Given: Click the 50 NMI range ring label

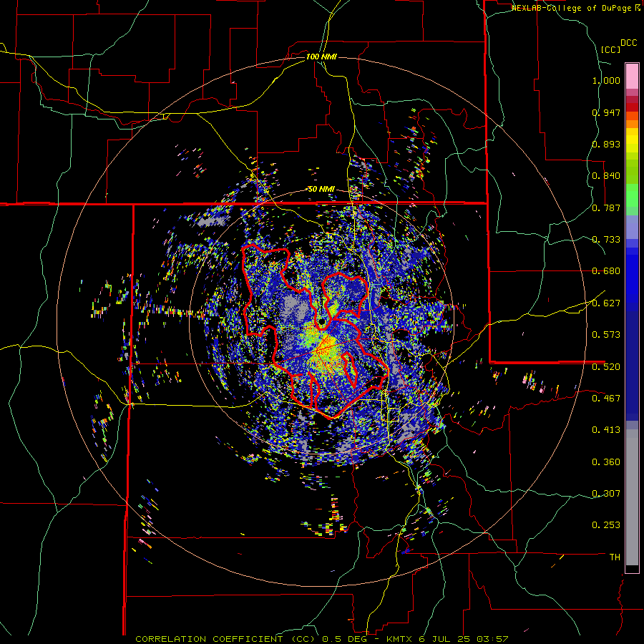Looking at the screenshot, I should pyautogui.click(x=321, y=190).
